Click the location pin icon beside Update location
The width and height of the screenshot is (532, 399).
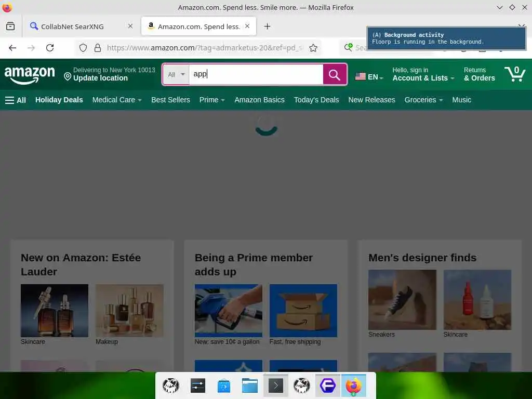[68, 77]
